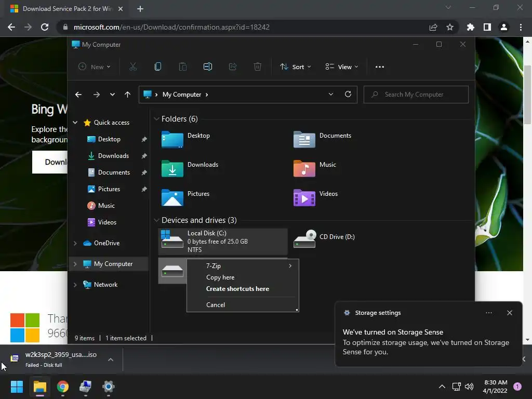Viewport: 532px width, 399px height.
Task: Open Storage settings notification options
Action: 489,313
